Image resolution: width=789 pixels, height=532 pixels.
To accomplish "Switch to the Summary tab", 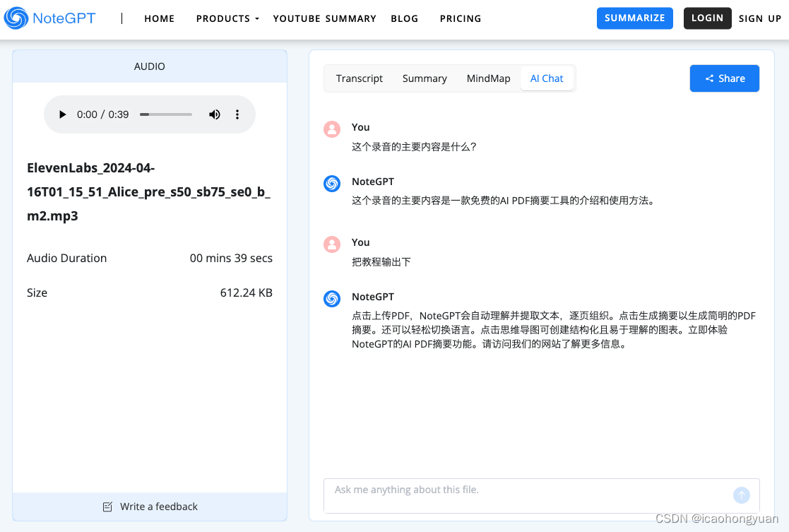I will pyautogui.click(x=425, y=78).
